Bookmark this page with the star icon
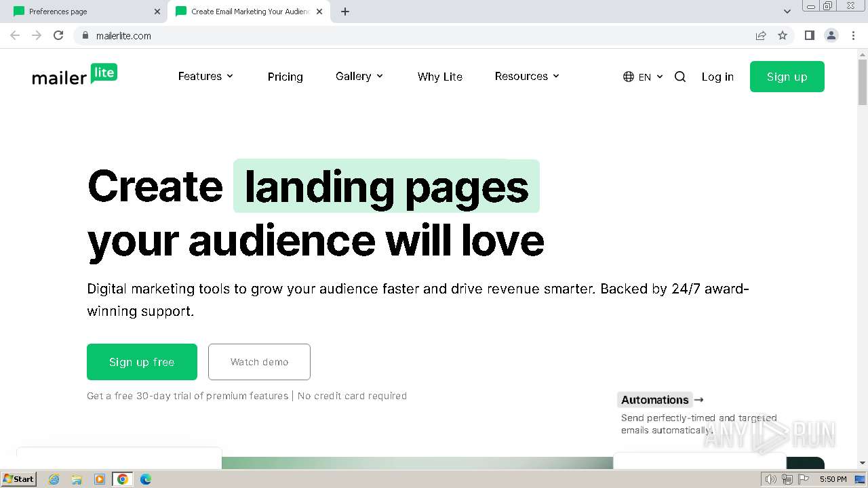 click(x=783, y=35)
